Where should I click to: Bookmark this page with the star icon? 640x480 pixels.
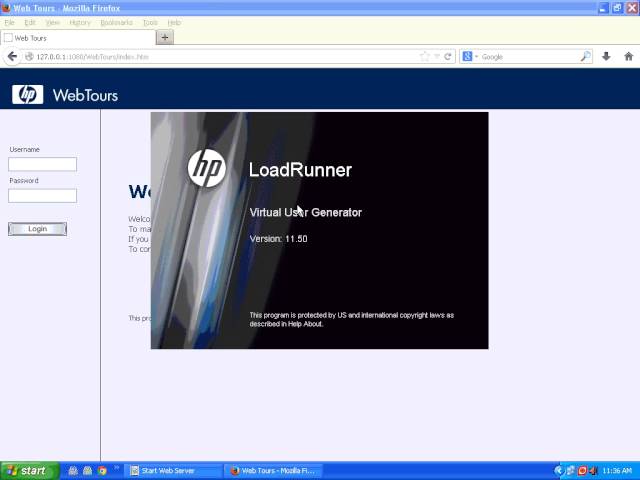(x=424, y=56)
